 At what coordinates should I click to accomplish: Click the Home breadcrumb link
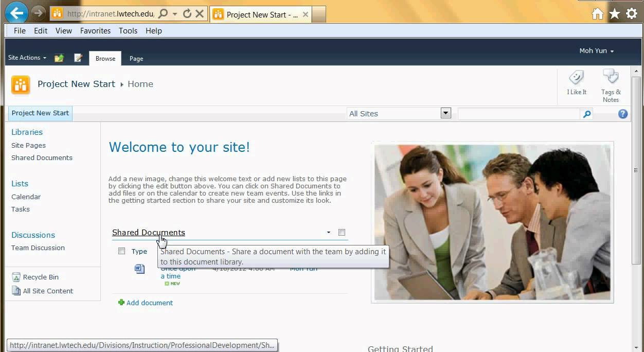[140, 84]
